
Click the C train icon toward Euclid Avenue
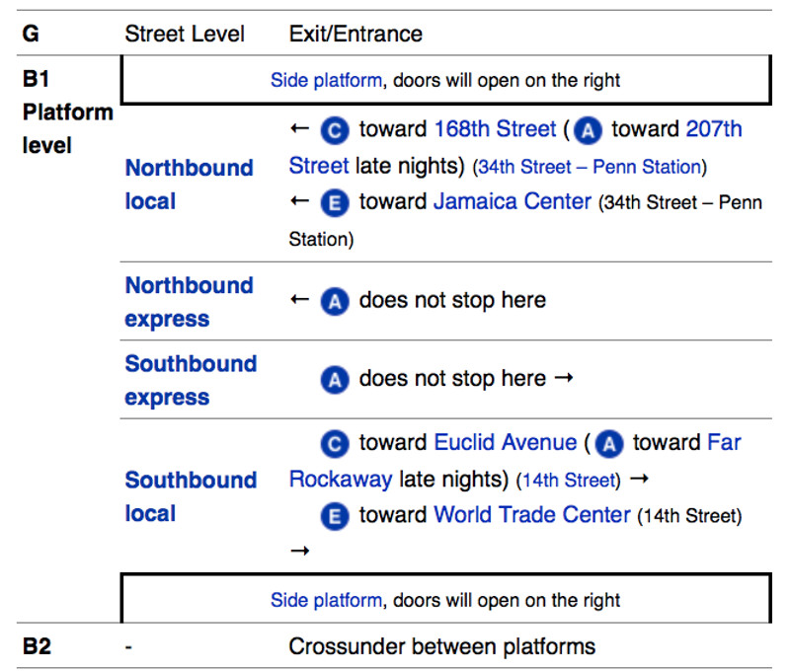tap(335, 444)
